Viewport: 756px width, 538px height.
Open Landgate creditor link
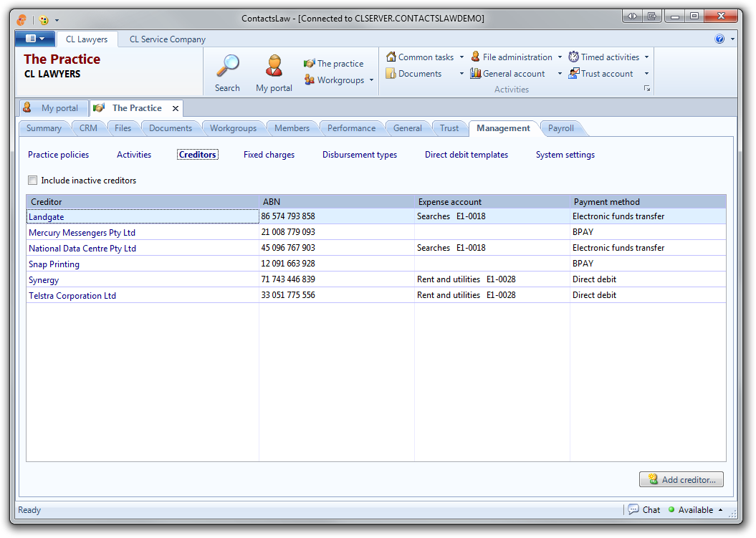pyautogui.click(x=47, y=217)
